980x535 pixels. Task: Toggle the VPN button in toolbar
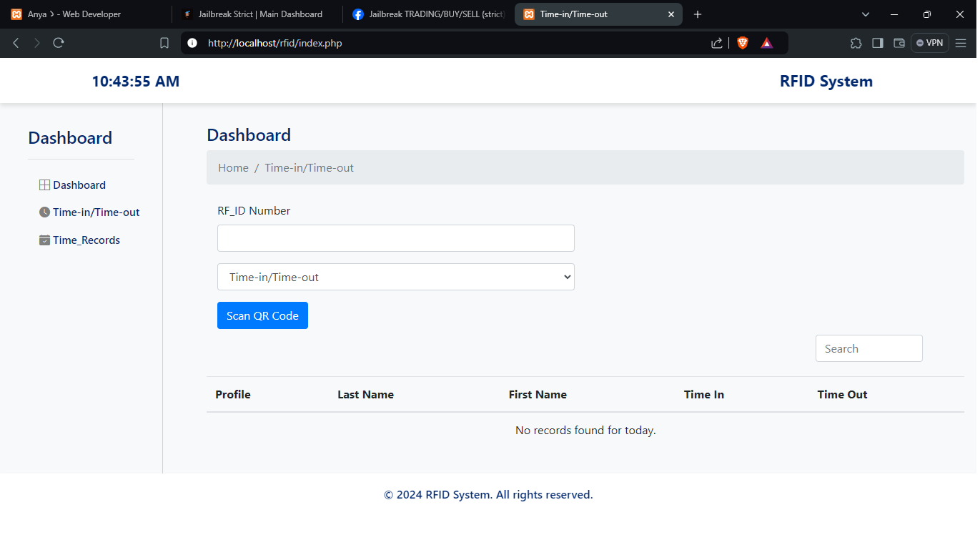[x=929, y=43]
